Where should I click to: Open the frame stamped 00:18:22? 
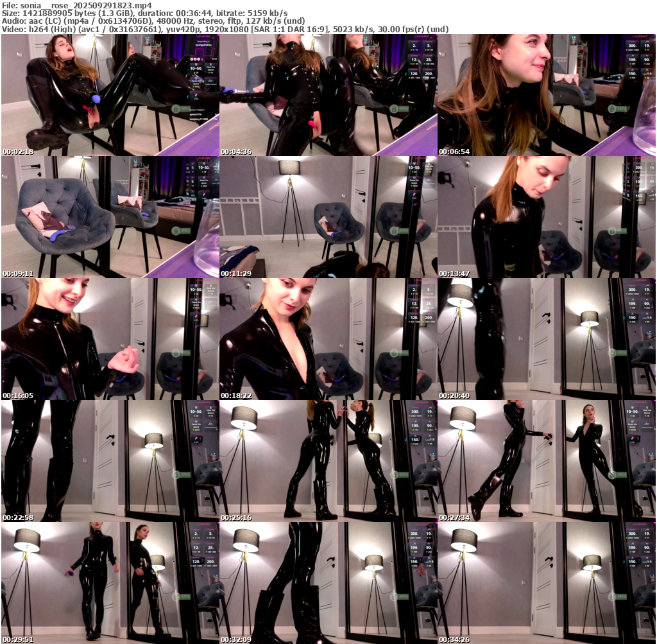(328, 339)
